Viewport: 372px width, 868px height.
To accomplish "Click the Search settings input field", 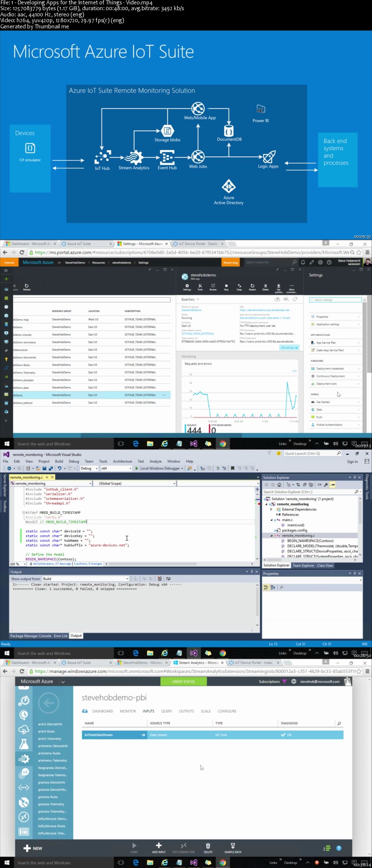I will coord(335,300).
